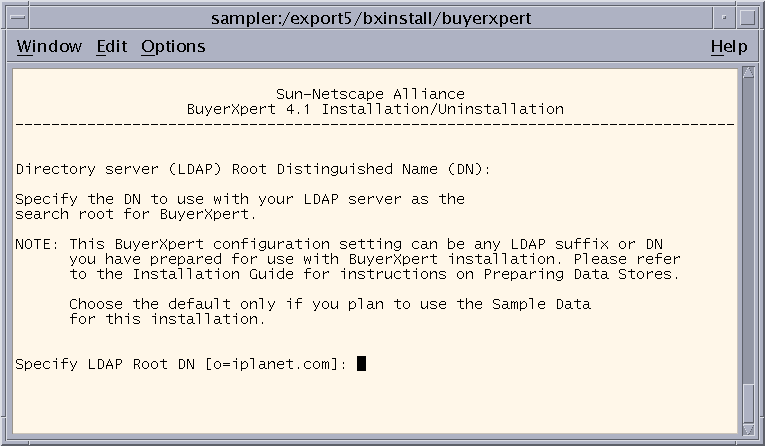Screen dimensions: 765x446
Task: Click the Specify LDAP Root DN prompt line
Action: [x=190, y=364]
